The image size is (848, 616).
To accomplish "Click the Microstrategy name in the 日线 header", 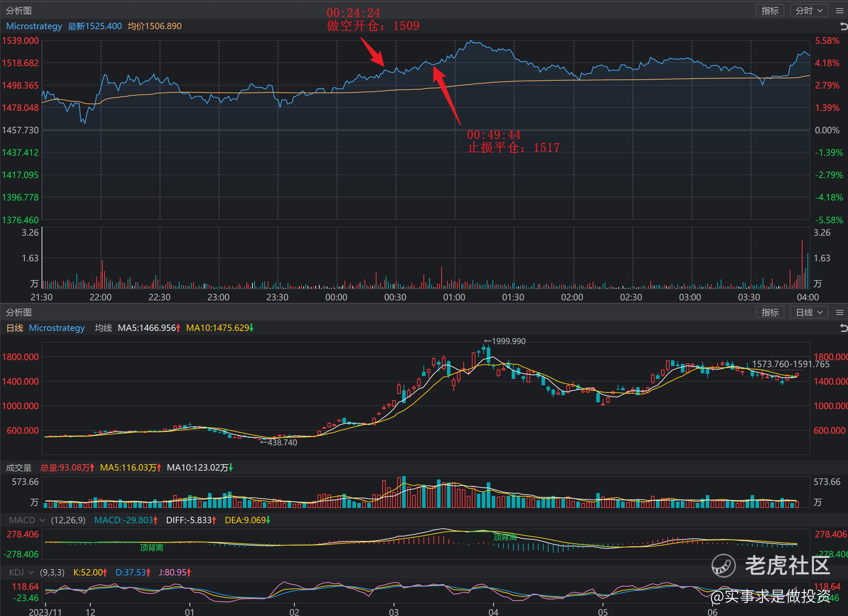I will pos(57,328).
